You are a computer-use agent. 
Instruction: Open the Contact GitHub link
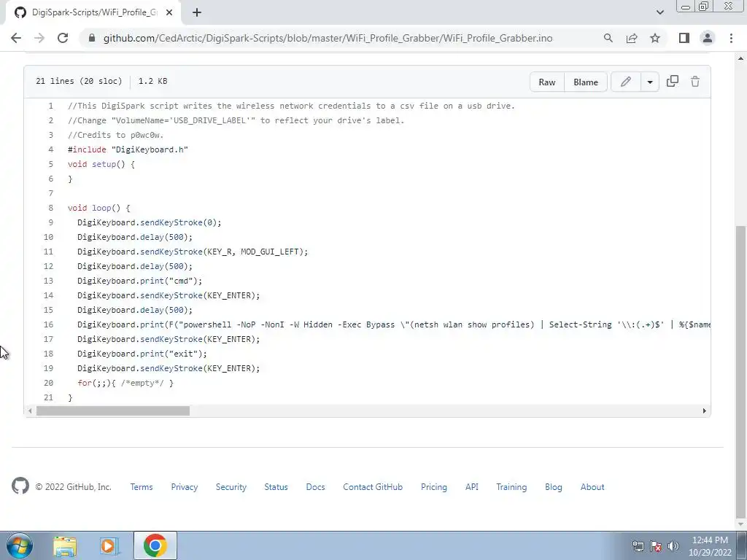373,486
